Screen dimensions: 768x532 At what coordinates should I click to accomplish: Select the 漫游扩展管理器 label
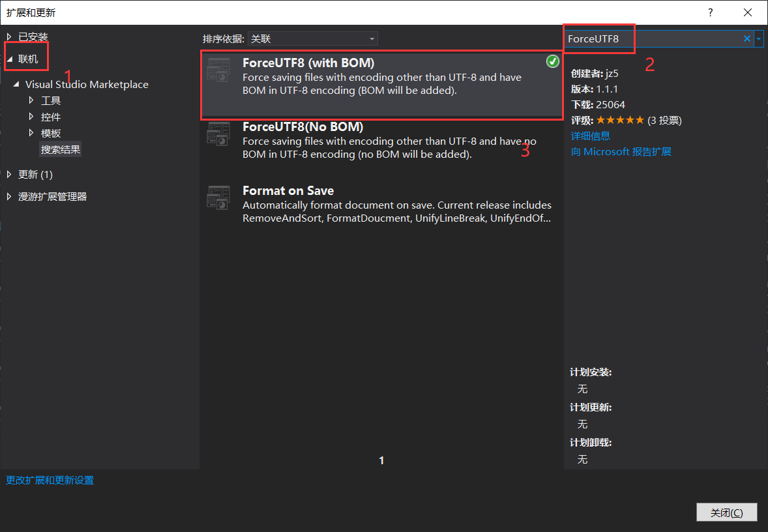(52, 196)
